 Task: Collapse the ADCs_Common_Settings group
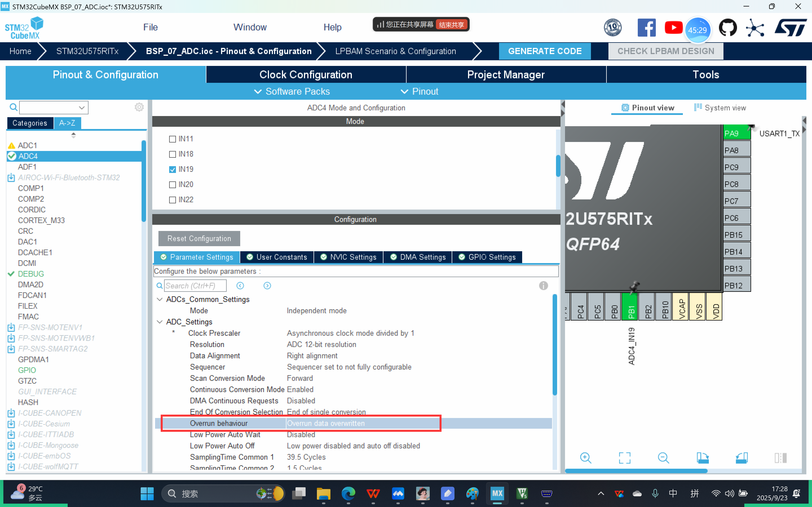click(160, 299)
